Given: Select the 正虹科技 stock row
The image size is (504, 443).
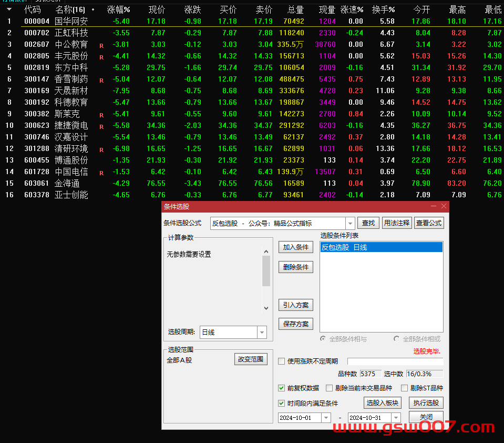Looking at the screenshot, I should click(x=252, y=33).
